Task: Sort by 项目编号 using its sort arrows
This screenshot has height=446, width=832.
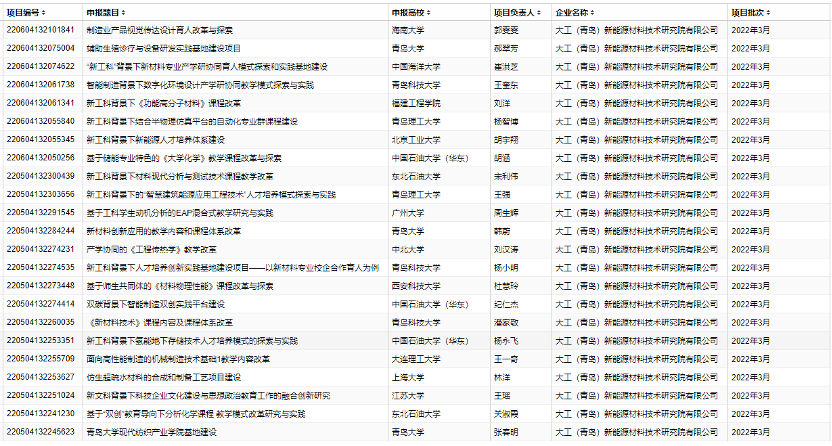Action: click(x=44, y=13)
